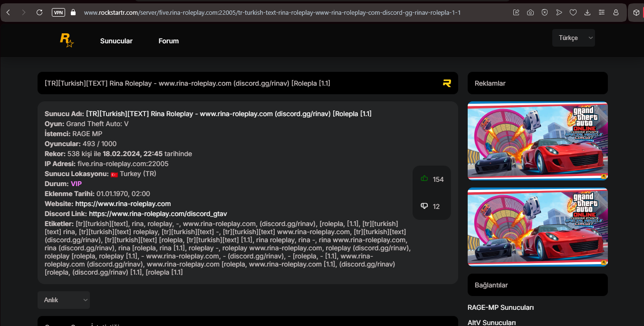Image resolution: width=644 pixels, height=326 pixels.
Task: Click the İstemci value RAGE MP
Action: click(87, 134)
